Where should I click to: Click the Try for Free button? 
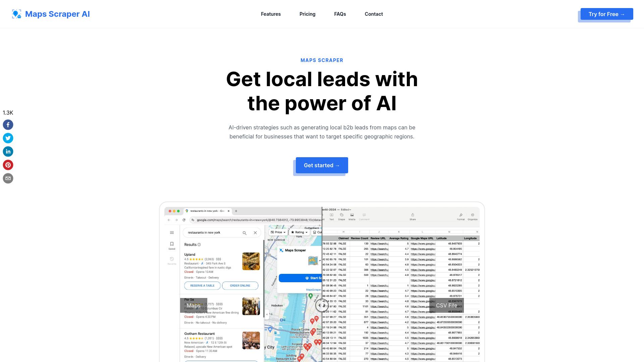(606, 14)
